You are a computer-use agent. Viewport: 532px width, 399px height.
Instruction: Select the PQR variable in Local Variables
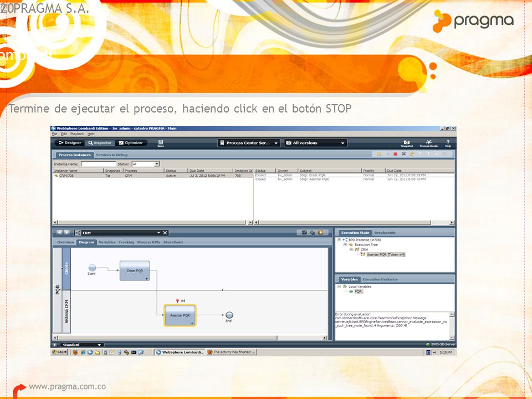[359, 291]
